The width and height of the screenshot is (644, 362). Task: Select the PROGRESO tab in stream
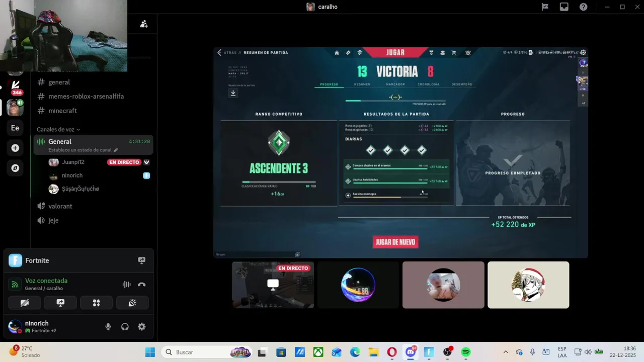point(329,84)
